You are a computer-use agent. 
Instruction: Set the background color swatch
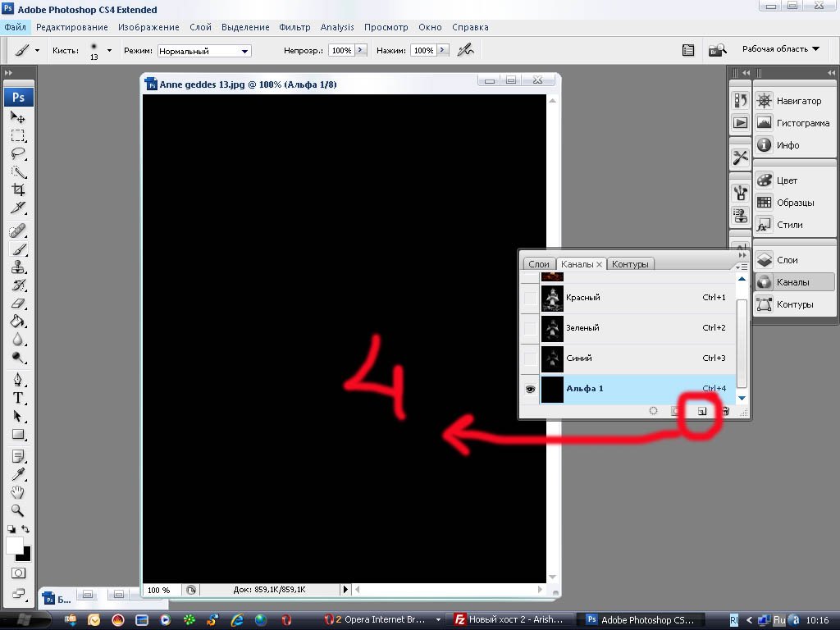pos(25,556)
